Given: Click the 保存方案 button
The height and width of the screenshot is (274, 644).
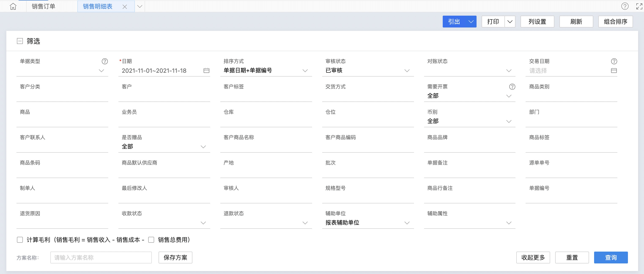Looking at the screenshot, I should (175, 258).
